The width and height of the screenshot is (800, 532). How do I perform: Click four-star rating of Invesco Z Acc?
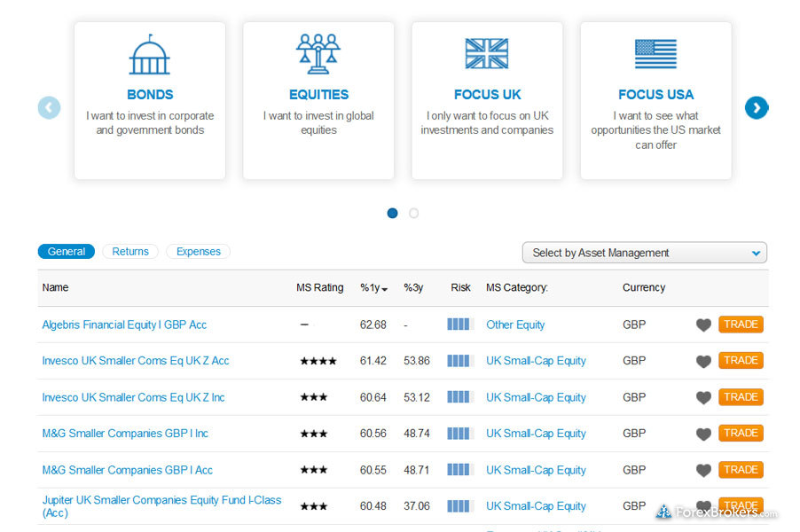(318, 361)
